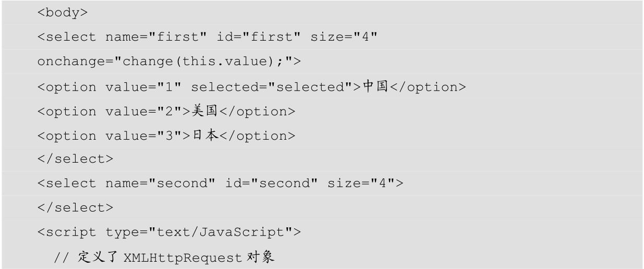The height and width of the screenshot is (269, 644).
Task: Click the Chinese text 中国
Action: click(375, 87)
